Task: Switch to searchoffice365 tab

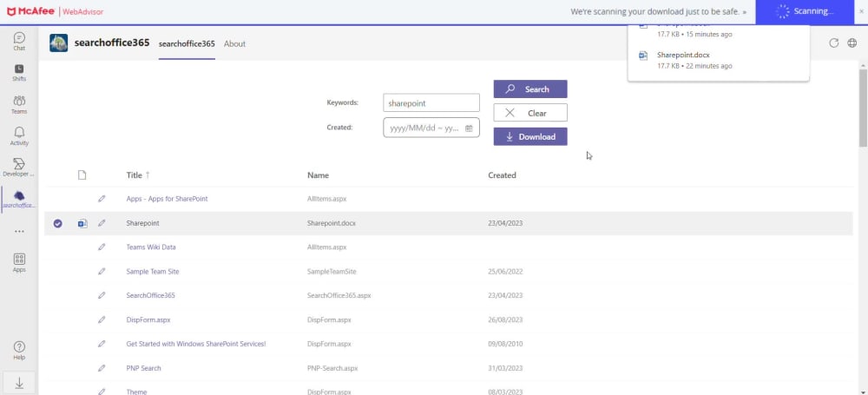Action: (187, 43)
